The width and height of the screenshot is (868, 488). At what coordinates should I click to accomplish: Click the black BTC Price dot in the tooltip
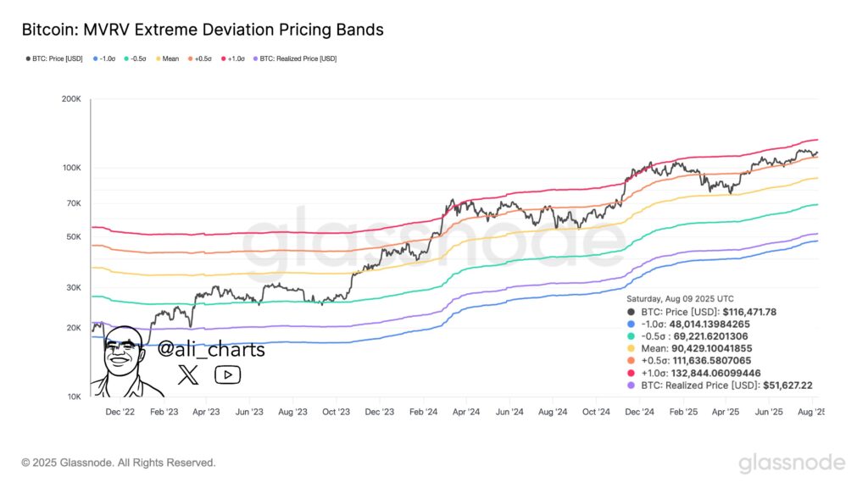pyautogui.click(x=632, y=312)
